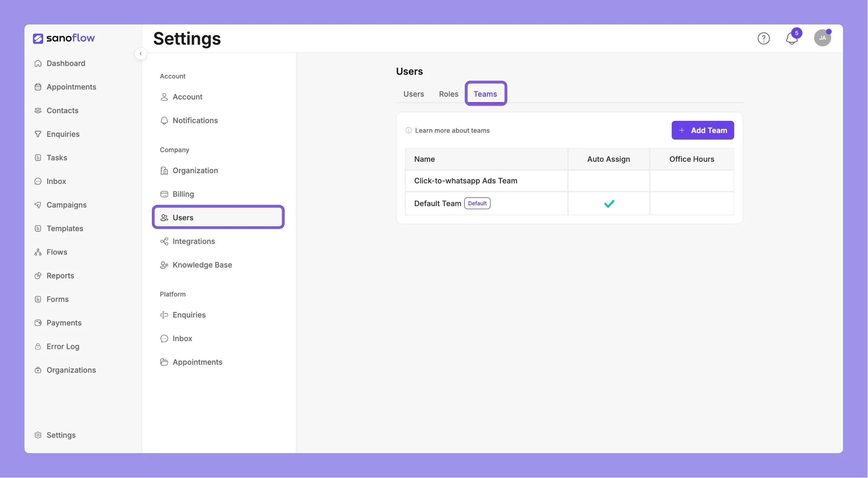Open Knowledge Base settings
868x478 pixels.
[x=218, y=265]
